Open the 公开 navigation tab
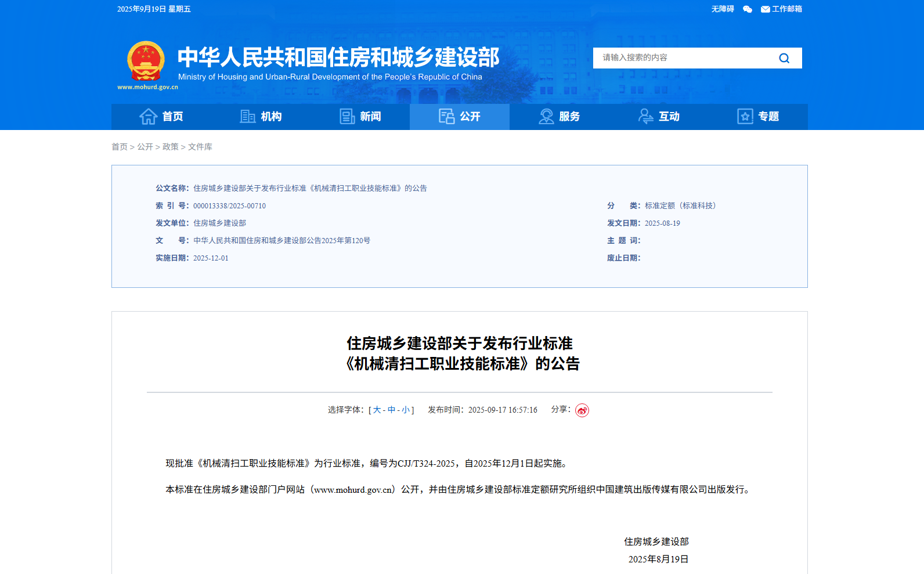This screenshot has width=924, height=574. click(459, 117)
